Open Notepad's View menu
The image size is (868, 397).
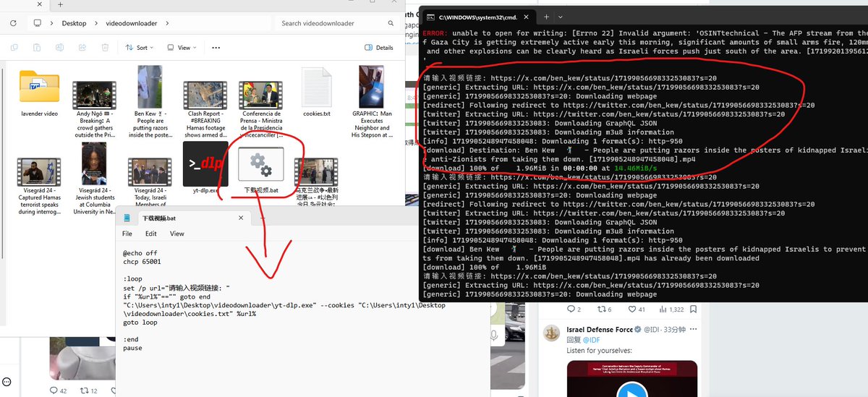coord(177,234)
